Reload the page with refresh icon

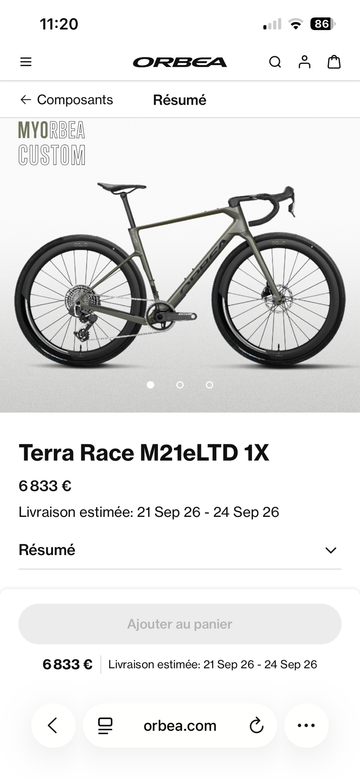coord(256,726)
